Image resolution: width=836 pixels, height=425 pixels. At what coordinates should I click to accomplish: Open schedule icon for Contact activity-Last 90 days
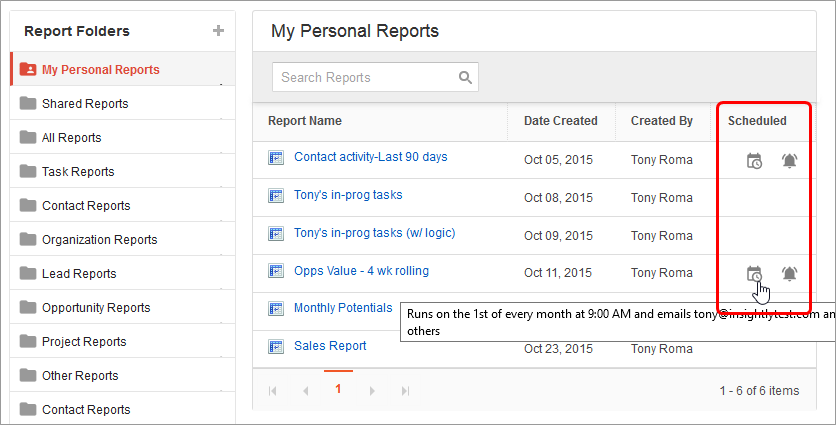[x=754, y=161]
